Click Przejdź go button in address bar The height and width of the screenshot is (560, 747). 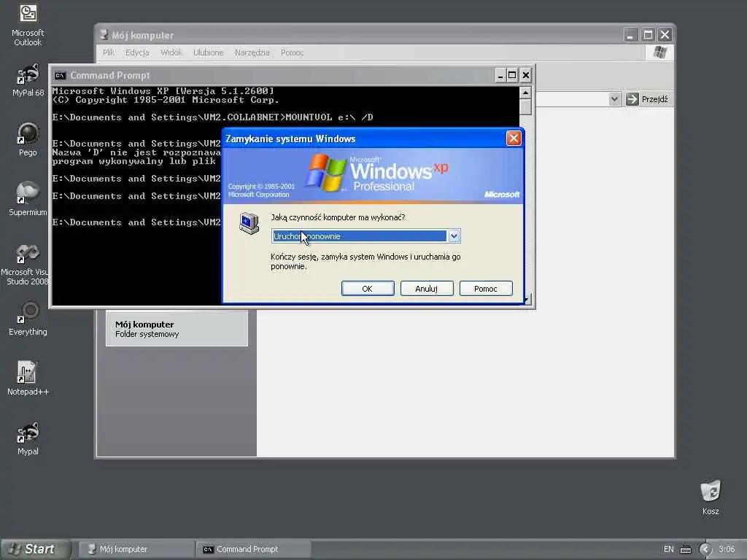pyautogui.click(x=647, y=99)
